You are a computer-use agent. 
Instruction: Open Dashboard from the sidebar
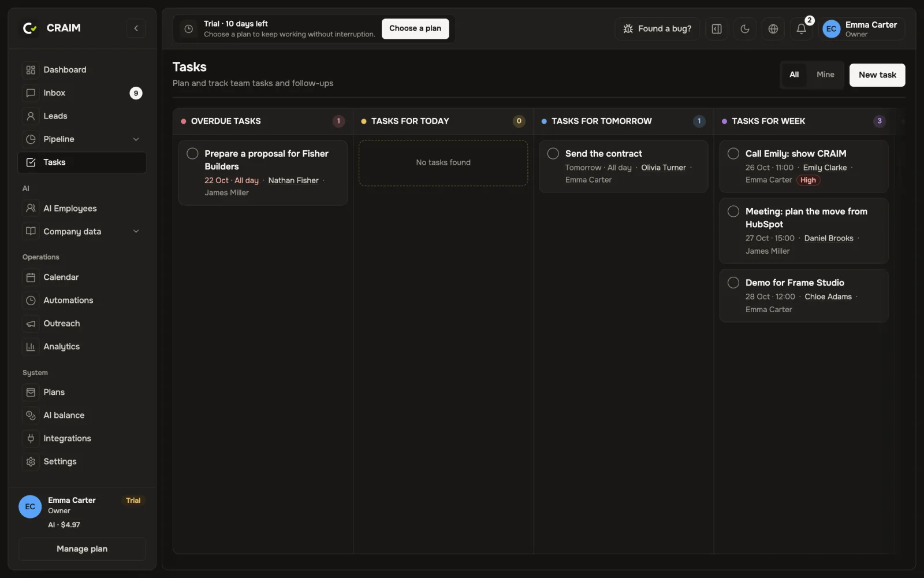coord(82,70)
